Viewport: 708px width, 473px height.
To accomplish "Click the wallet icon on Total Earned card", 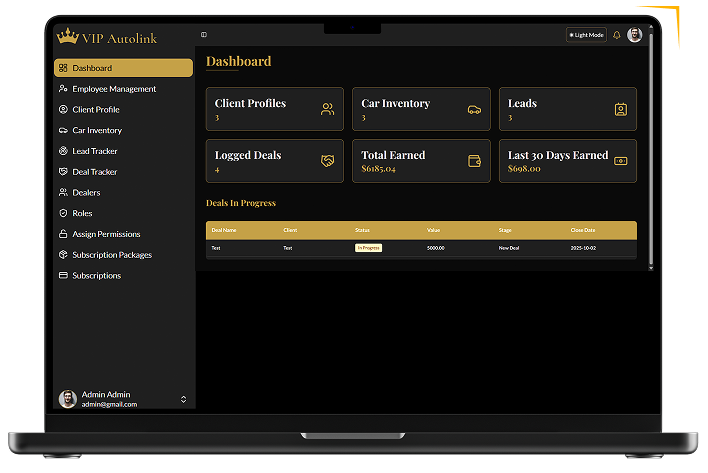I will coord(474,161).
